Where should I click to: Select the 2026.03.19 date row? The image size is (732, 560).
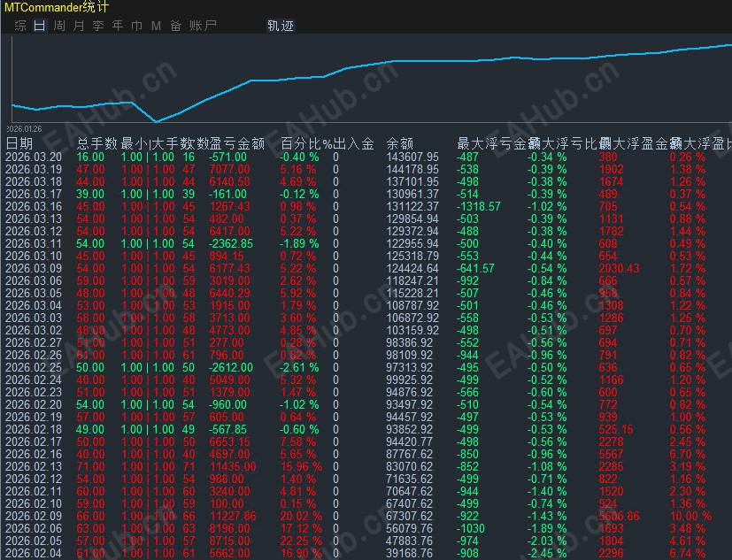coord(34,169)
